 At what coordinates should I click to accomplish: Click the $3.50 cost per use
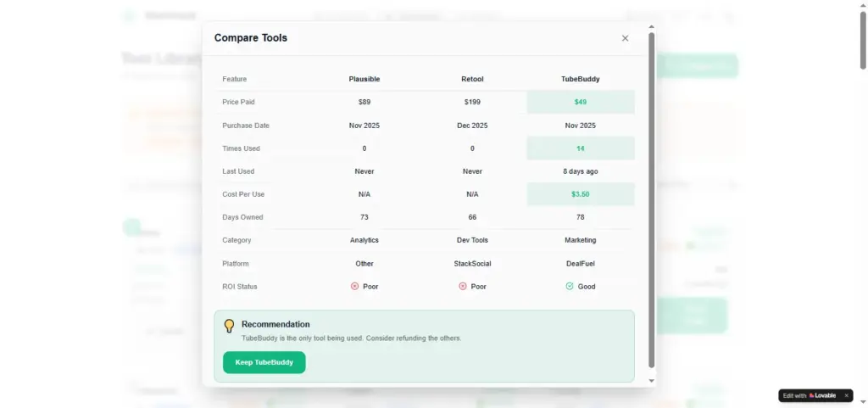click(580, 194)
